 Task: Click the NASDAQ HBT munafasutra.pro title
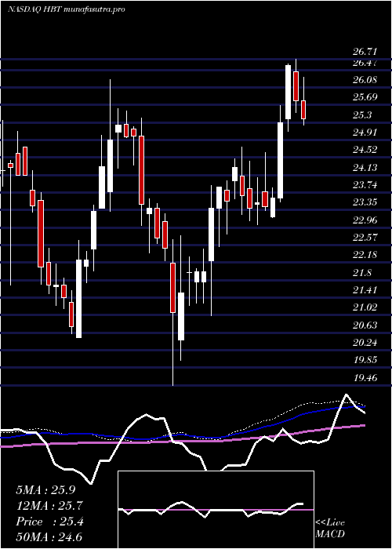click(x=66, y=9)
